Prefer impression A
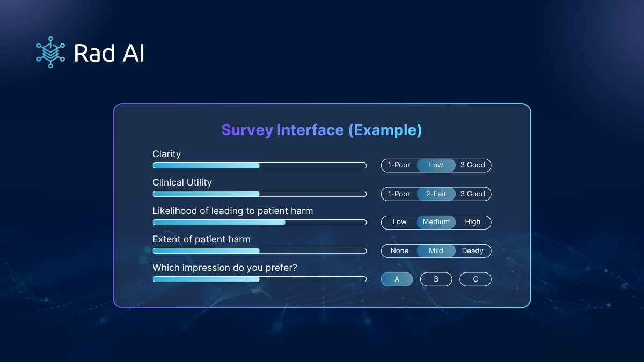 397,279
